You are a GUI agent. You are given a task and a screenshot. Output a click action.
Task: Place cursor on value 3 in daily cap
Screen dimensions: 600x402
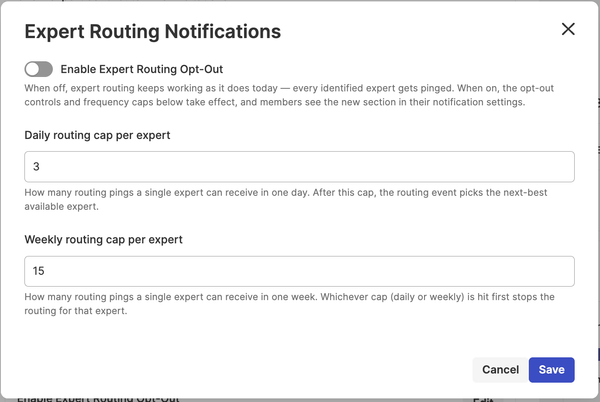point(36,167)
